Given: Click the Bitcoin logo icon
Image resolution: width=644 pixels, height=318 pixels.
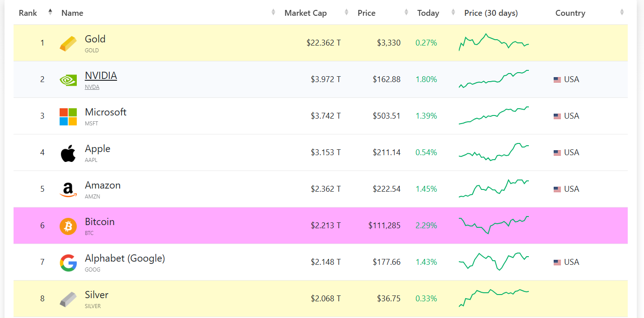Looking at the screenshot, I should (x=68, y=226).
